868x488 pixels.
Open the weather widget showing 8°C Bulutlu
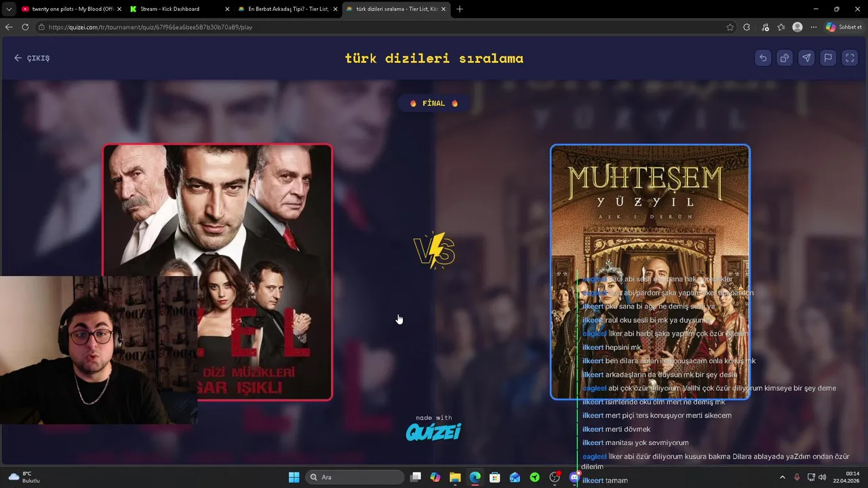point(24,477)
